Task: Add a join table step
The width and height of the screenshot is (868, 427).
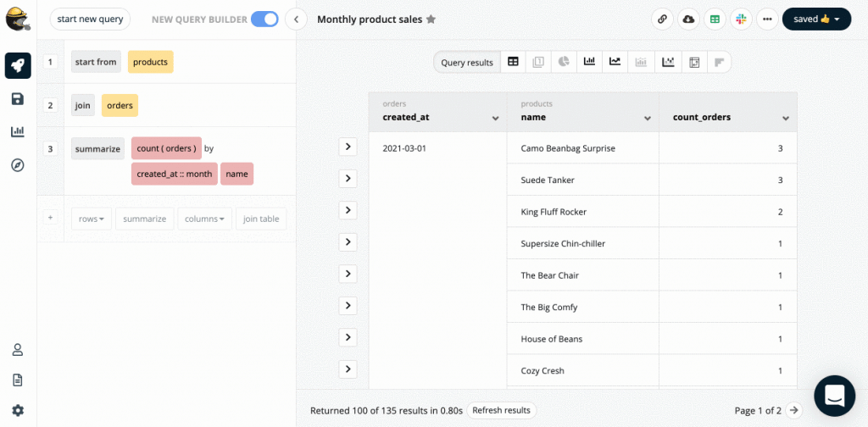Action: [x=261, y=219]
